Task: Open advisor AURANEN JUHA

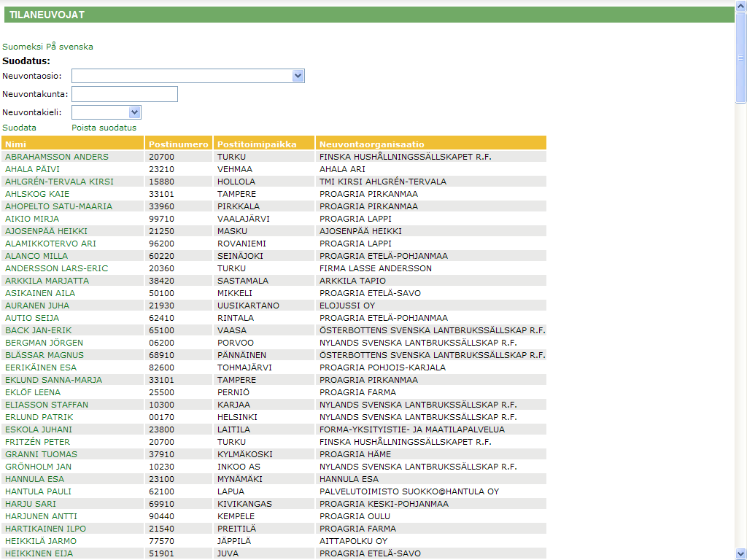Action: click(x=37, y=306)
